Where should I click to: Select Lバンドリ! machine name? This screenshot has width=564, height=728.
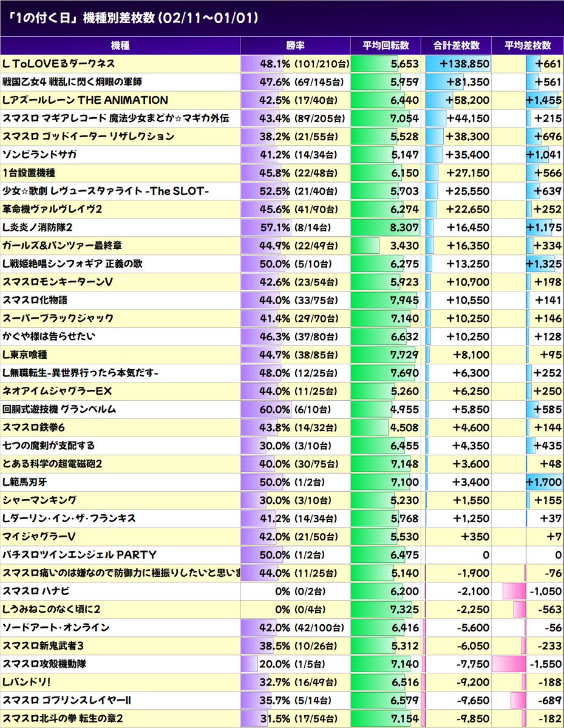coord(27,682)
